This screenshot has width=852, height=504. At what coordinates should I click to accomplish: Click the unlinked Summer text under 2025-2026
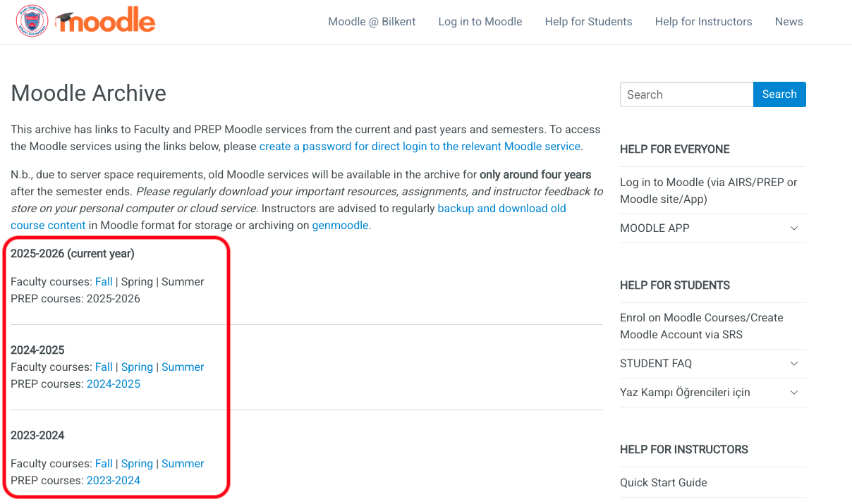point(183,282)
